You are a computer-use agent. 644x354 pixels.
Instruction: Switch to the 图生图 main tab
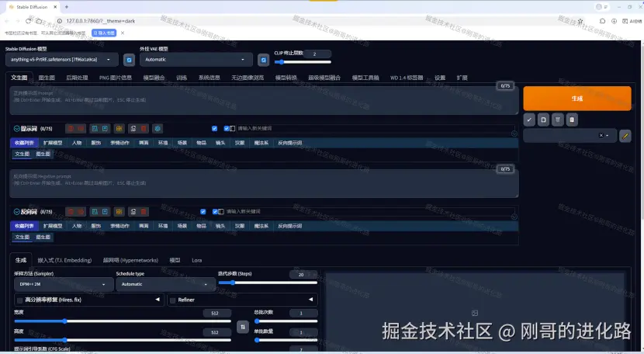pyautogui.click(x=47, y=78)
